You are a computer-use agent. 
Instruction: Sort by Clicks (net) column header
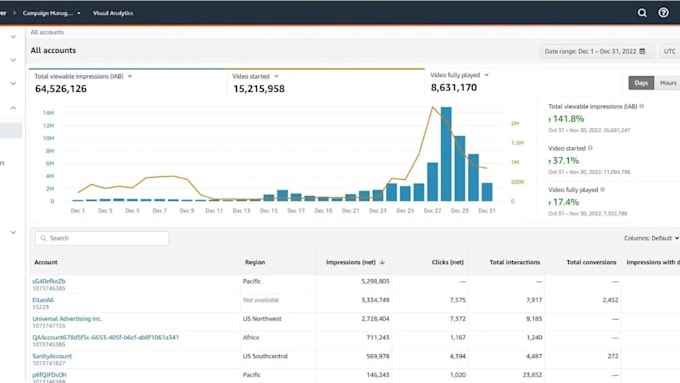tap(448, 262)
